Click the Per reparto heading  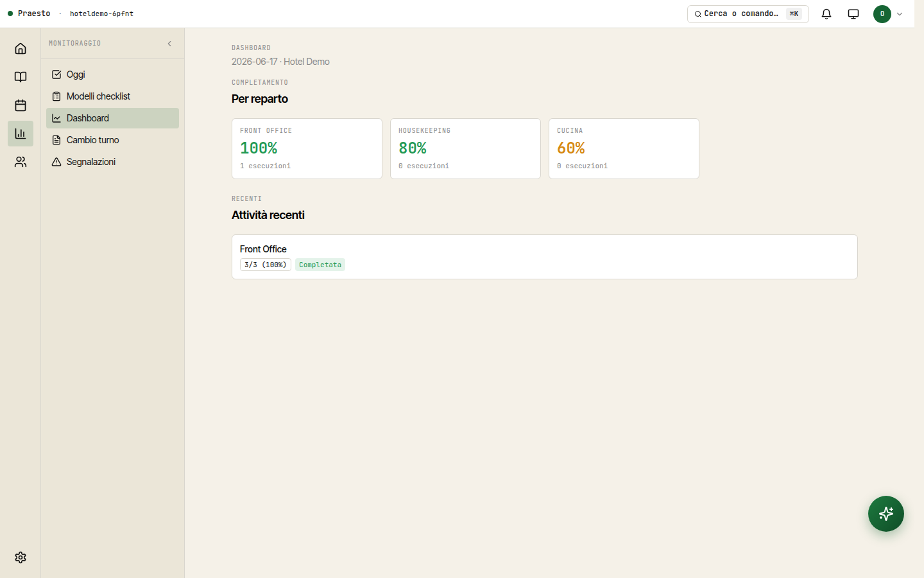point(260,99)
